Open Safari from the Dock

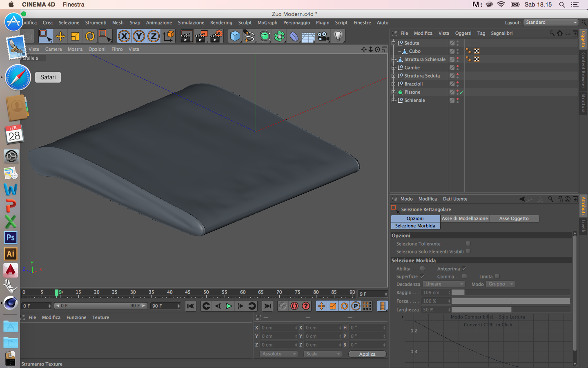tap(18, 78)
